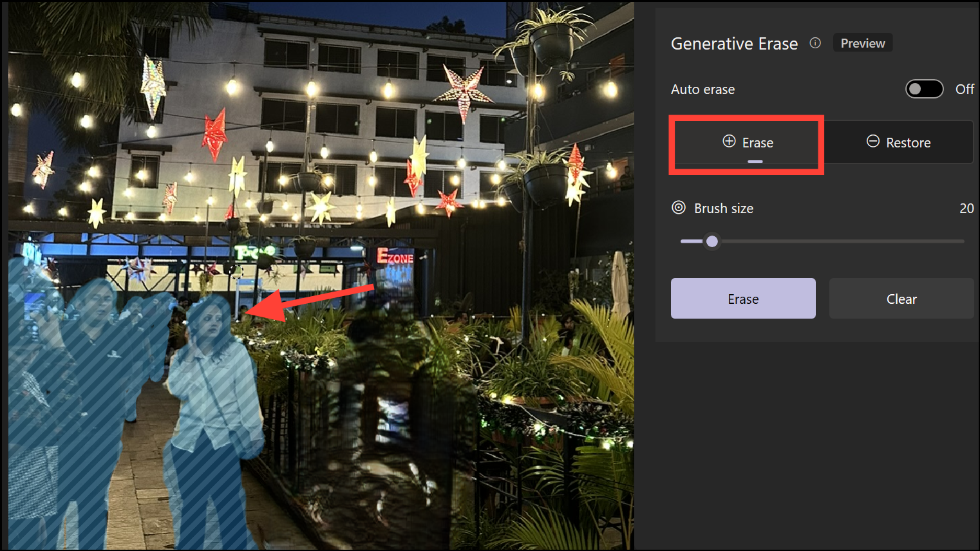Screen dimensions: 980x551
Task: Apply the purple Erase button
Action: tap(743, 299)
